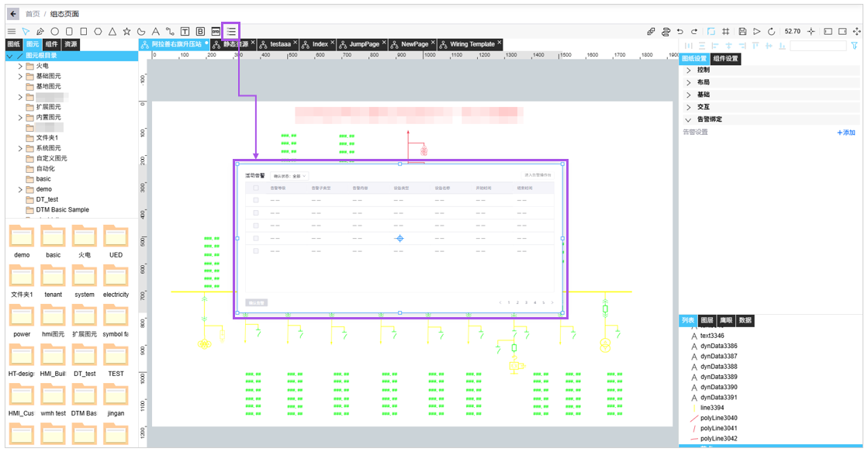Select the pointer selection tool
The height and width of the screenshot is (452, 868).
click(26, 31)
